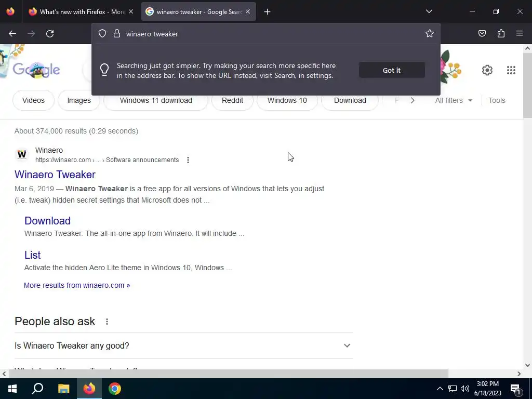Open search Tools
Screen dimensions: 532x399
497,100
